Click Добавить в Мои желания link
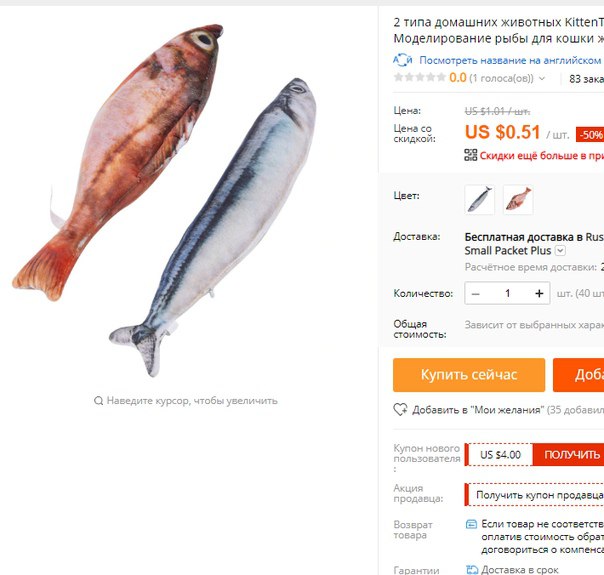The image size is (604, 575). [x=478, y=410]
